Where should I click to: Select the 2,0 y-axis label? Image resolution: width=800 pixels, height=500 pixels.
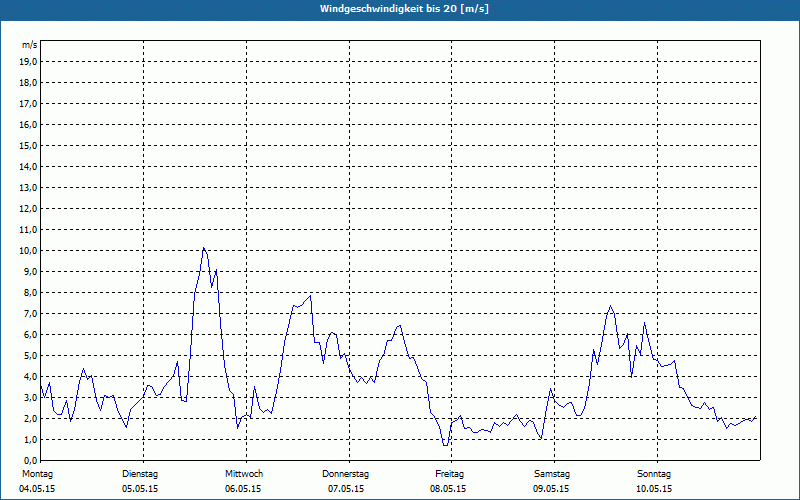tap(30, 419)
